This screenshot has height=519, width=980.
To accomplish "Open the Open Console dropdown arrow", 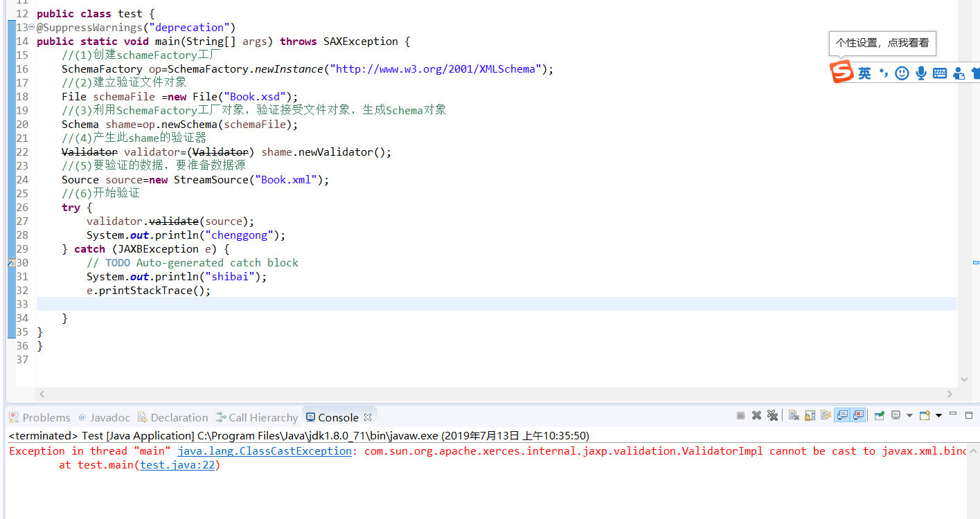I will 938,415.
